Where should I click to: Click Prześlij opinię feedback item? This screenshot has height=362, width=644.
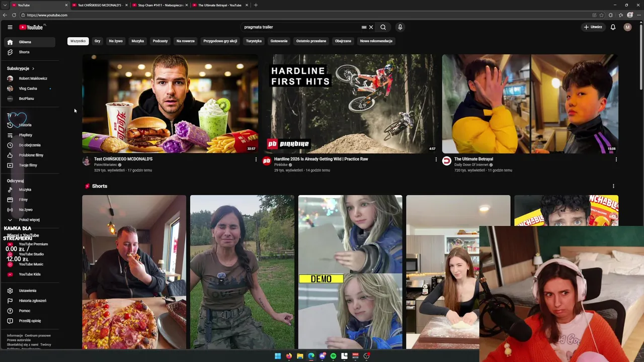point(30,321)
